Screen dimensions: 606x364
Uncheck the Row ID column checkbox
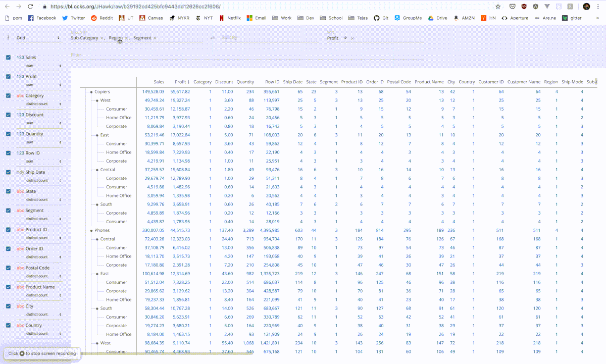[x=8, y=153]
